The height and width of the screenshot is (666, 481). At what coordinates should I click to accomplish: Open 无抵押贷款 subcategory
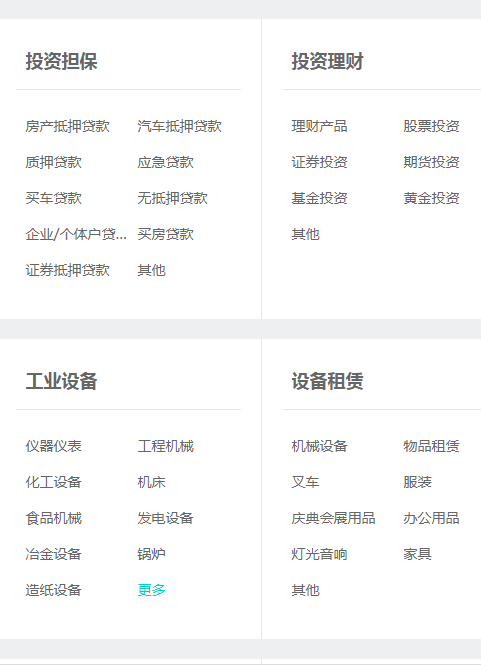173,198
